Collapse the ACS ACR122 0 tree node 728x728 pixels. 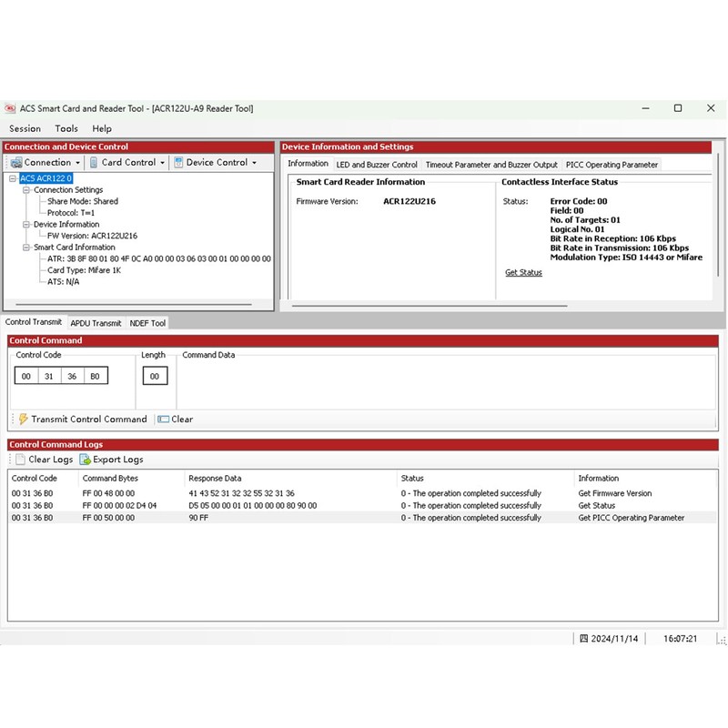point(13,179)
